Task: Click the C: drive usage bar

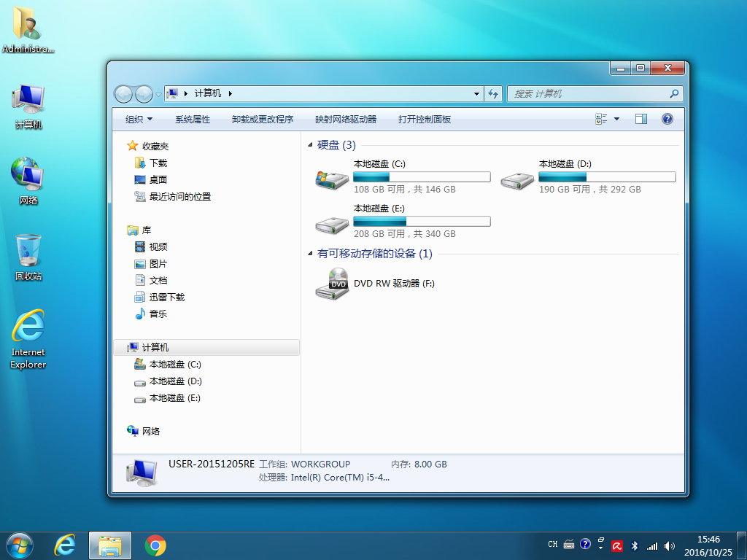Action: click(x=422, y=176)
